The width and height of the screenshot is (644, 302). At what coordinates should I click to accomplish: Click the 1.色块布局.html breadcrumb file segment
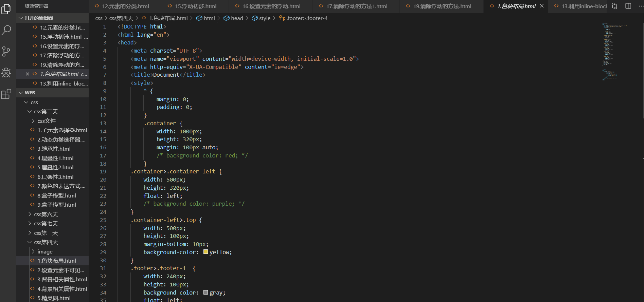coord(165,18)
